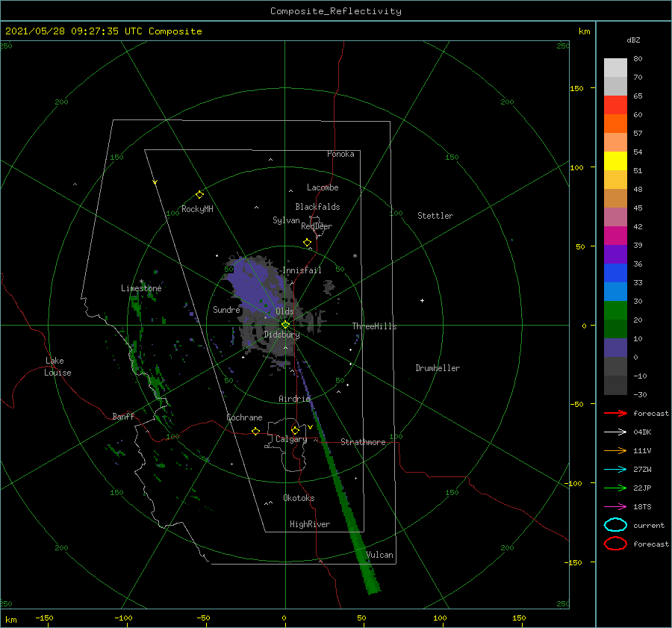The image size is (672, 628).
Task: Click the Lacombe label
Action: [x=323, y=187]
